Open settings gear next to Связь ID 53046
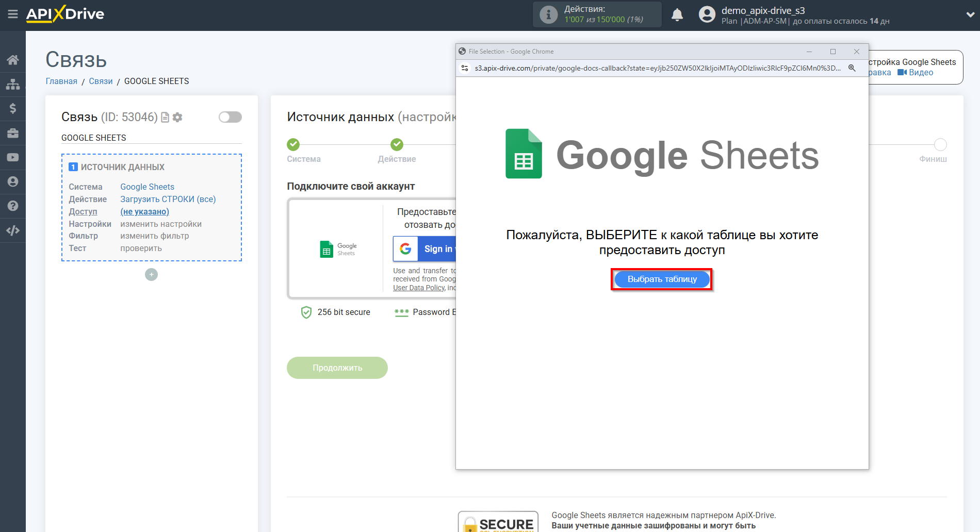This screenshot has width=980, height=532. point(177,117)
